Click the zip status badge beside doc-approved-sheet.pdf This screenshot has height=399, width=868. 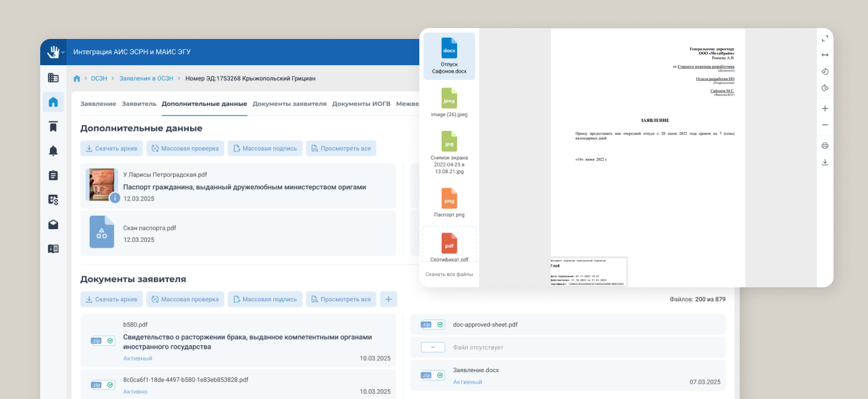click(x=432, y=324)
